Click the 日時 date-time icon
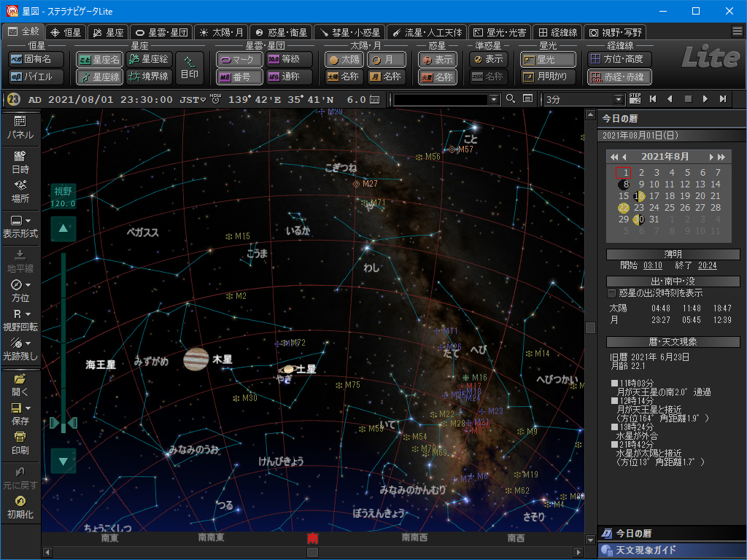 coord(20,162)
